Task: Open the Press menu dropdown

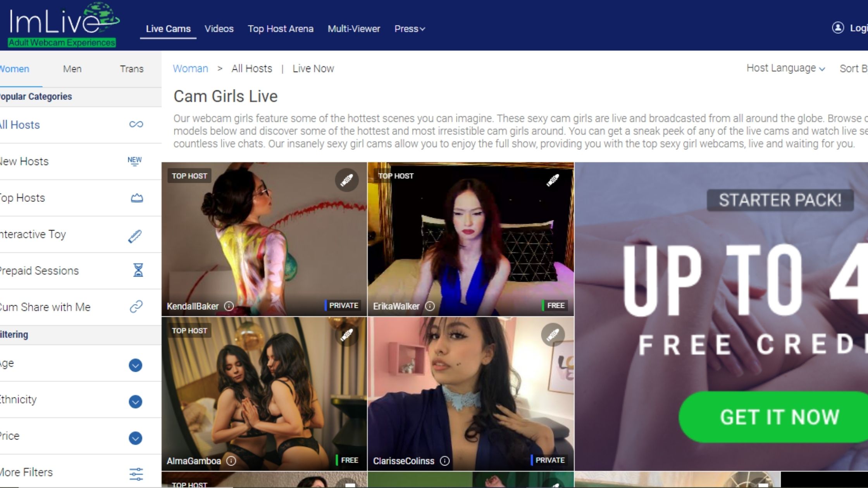Action: [x=409, y=29]
